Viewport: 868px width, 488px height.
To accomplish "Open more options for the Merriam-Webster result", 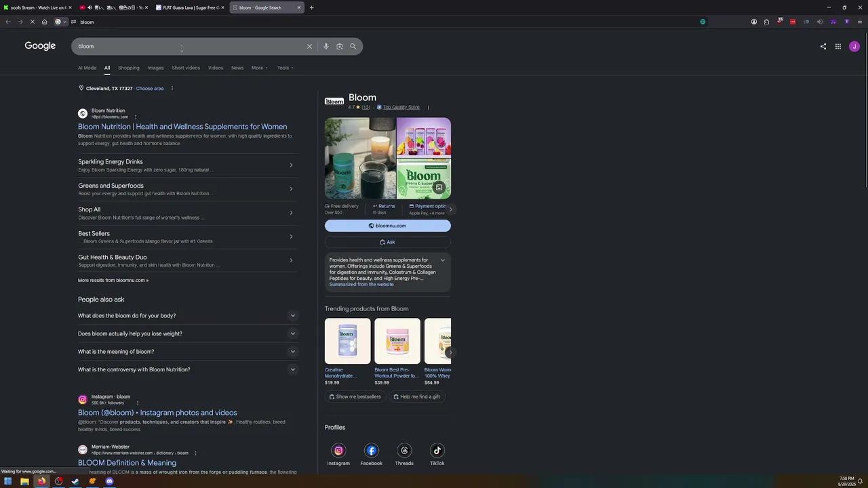I will (195, 453).
